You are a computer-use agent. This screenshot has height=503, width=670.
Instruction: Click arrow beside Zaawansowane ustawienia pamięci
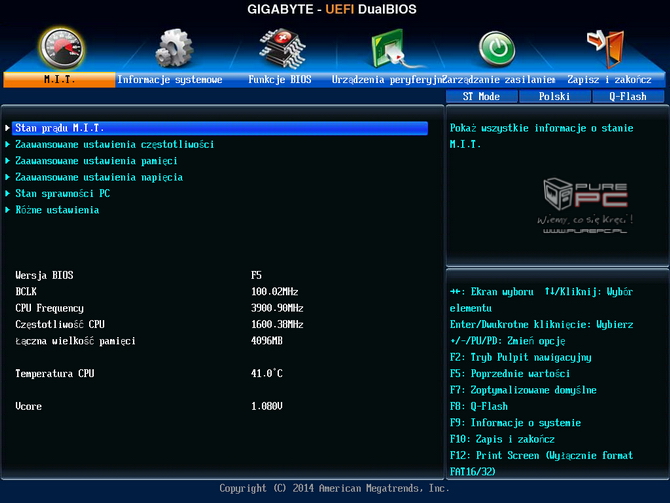click(7, 161)
